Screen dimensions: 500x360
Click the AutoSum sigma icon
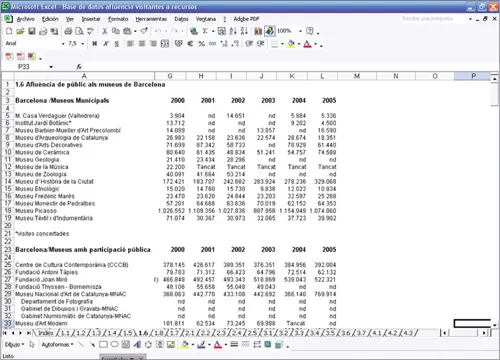click(205, 31)
